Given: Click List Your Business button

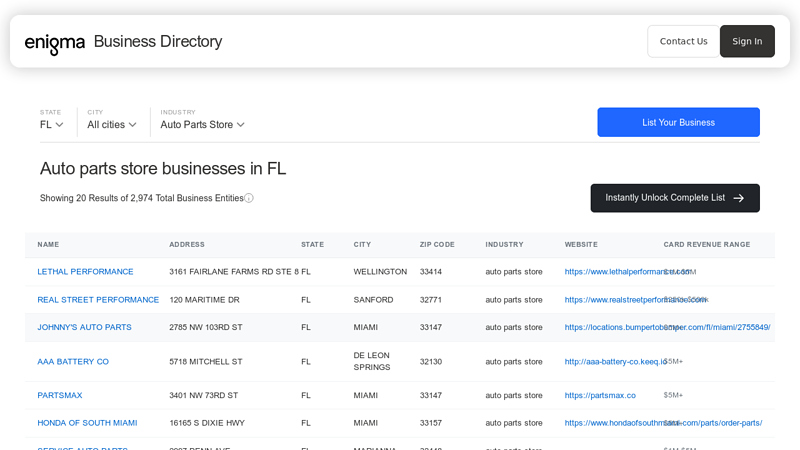Looking at the screenshot, I should click(678, 122).
